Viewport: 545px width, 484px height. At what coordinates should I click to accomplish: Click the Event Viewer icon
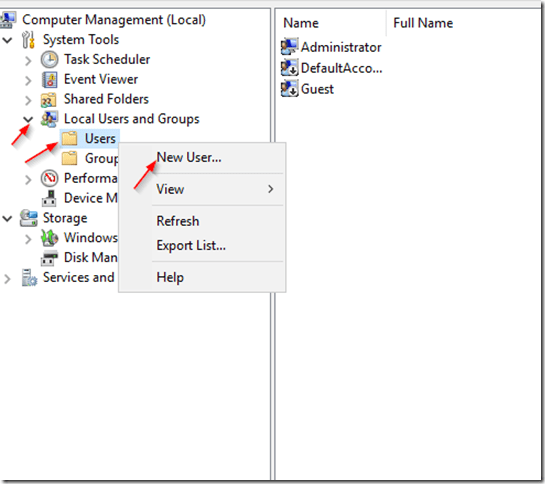coord(49,80)
